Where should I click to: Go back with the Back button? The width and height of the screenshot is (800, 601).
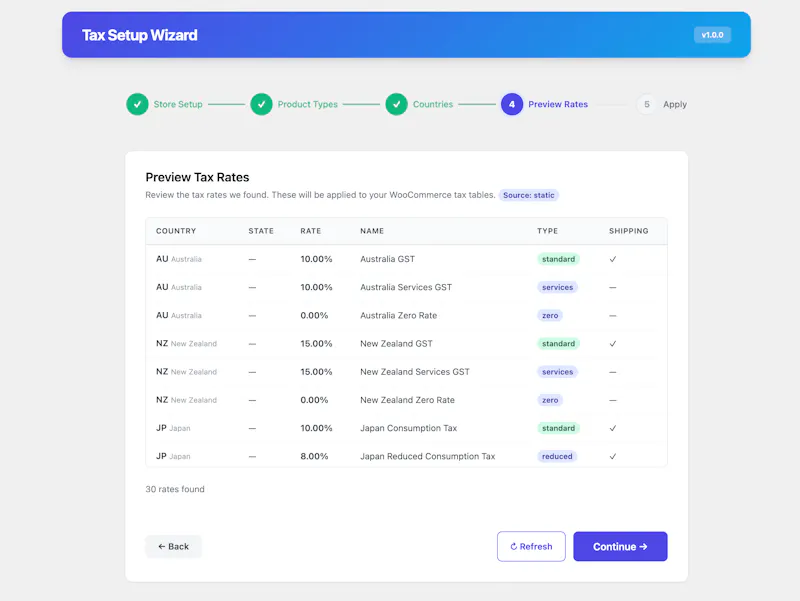point(173,546)
